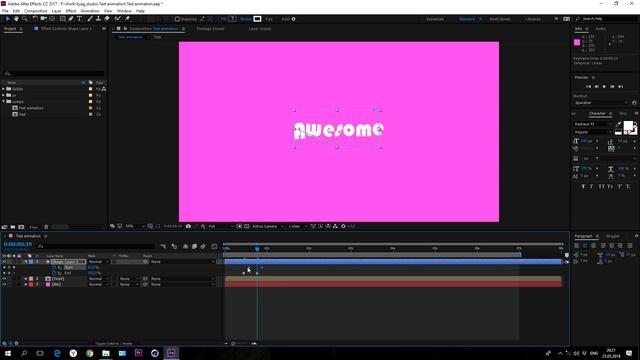Open the Adobe Premiere taskbar icon

tap(138, 353)
